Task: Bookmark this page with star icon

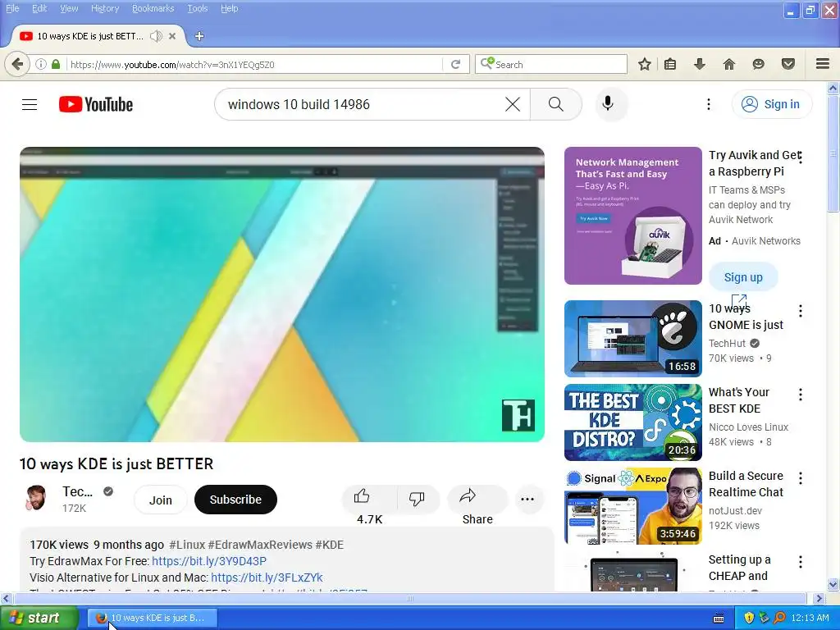Action: click(x=645, y=64)
